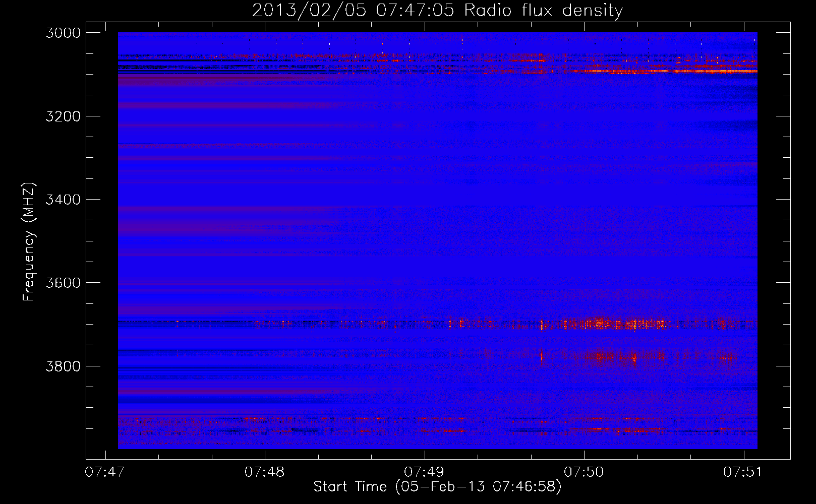Click the 07:48 time tick label
The height and width of the screenshot is (504, 816).
click(265, 472)
